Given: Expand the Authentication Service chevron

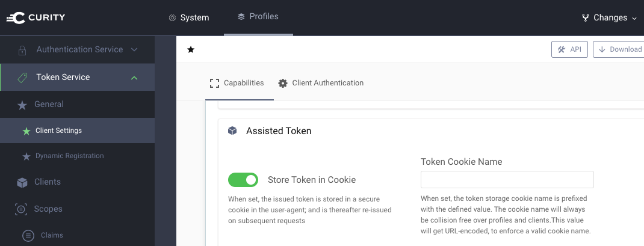Looking at the screenshot, I should tap(134, 50).
